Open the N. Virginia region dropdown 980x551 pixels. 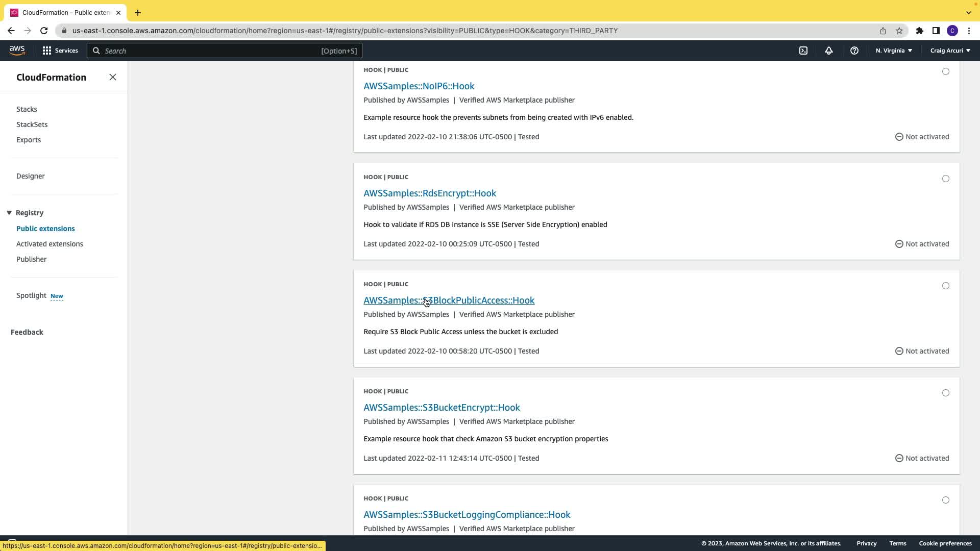click(x=894, y=51)
